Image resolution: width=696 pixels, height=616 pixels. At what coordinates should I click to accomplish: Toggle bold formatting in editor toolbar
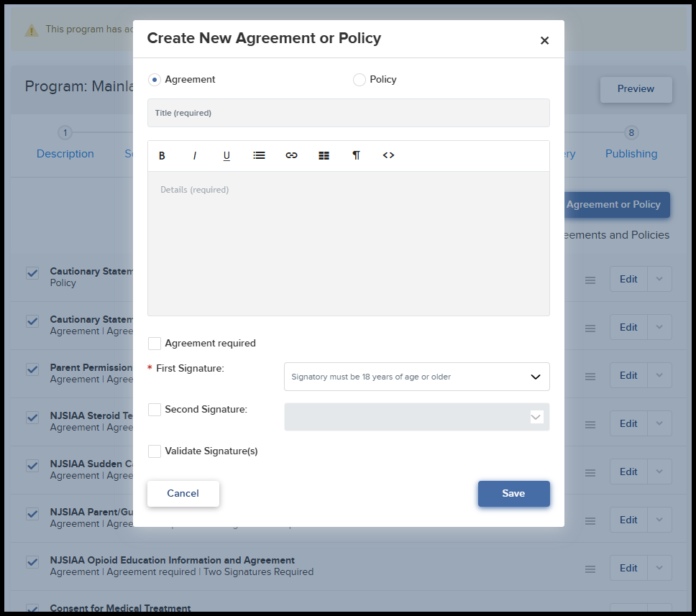pos(162,155)
